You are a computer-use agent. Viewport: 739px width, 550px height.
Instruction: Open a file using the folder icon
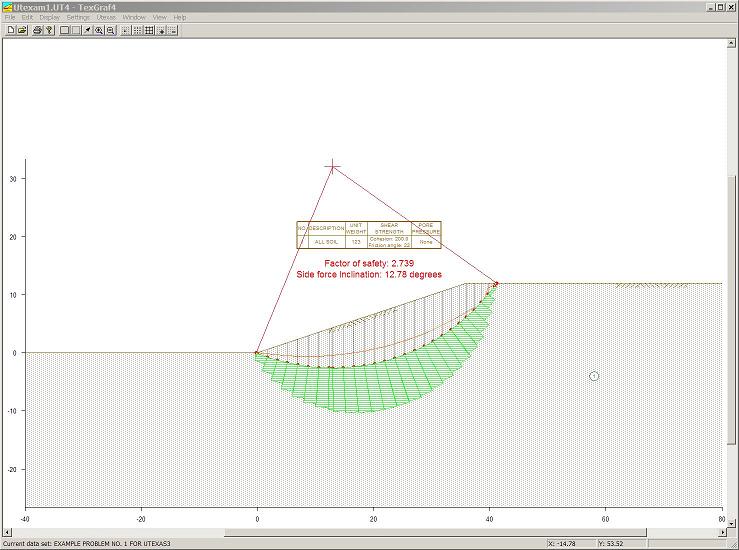tap(21, 30)
